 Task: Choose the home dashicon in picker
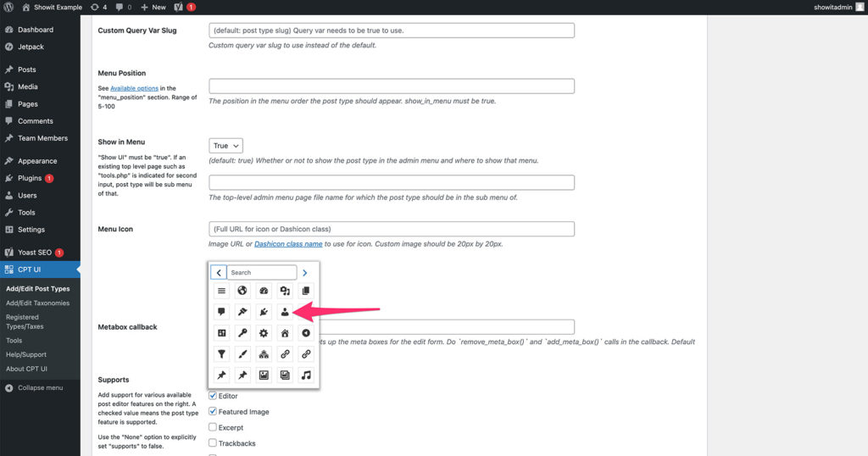click(285, 333)
